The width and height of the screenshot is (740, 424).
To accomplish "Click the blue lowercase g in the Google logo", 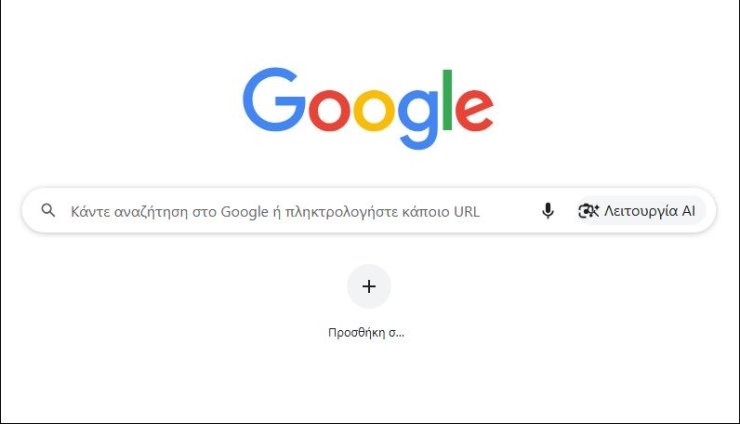I will 418,119.
